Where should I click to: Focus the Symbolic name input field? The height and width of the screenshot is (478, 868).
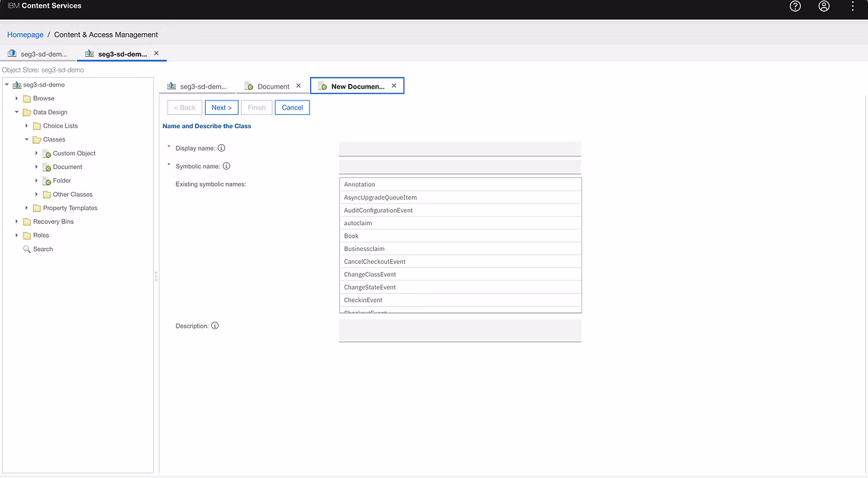(x=460, y=166)
